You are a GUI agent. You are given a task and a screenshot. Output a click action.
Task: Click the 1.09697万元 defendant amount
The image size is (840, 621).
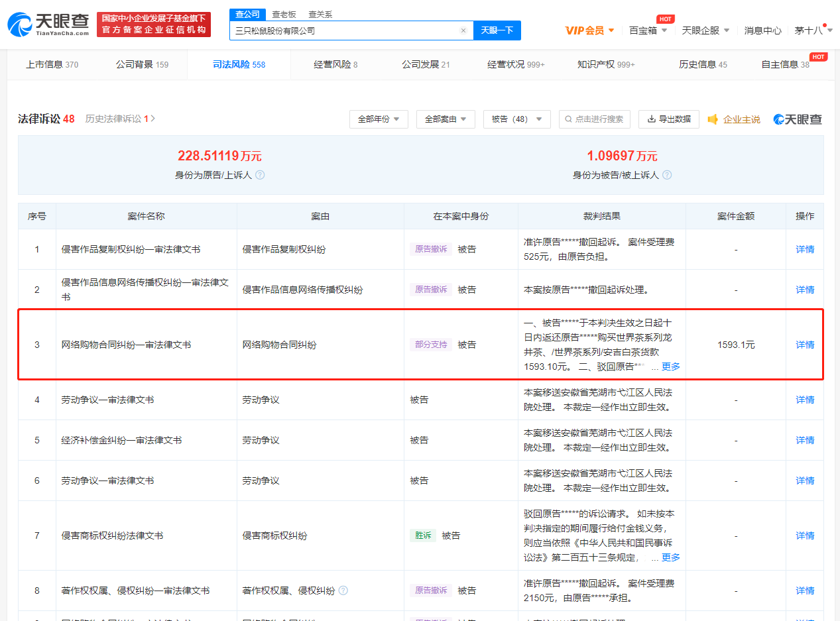coord(622,156)
